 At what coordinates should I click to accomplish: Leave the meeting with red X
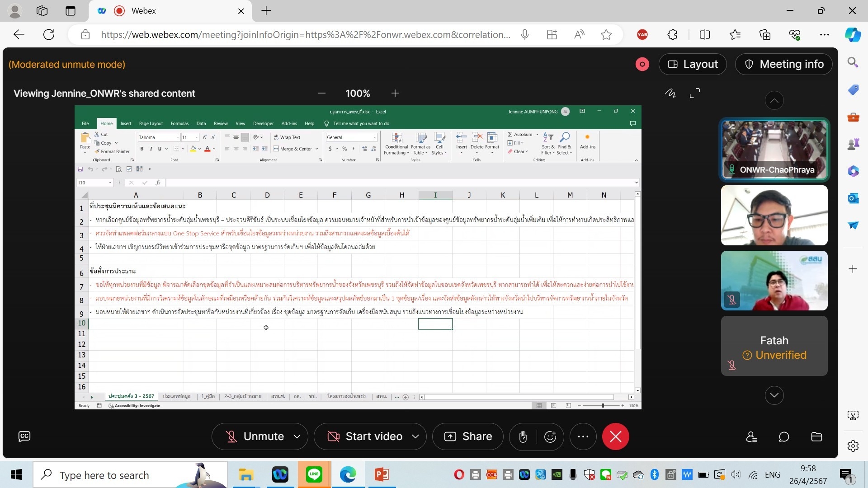click(615, 436)
